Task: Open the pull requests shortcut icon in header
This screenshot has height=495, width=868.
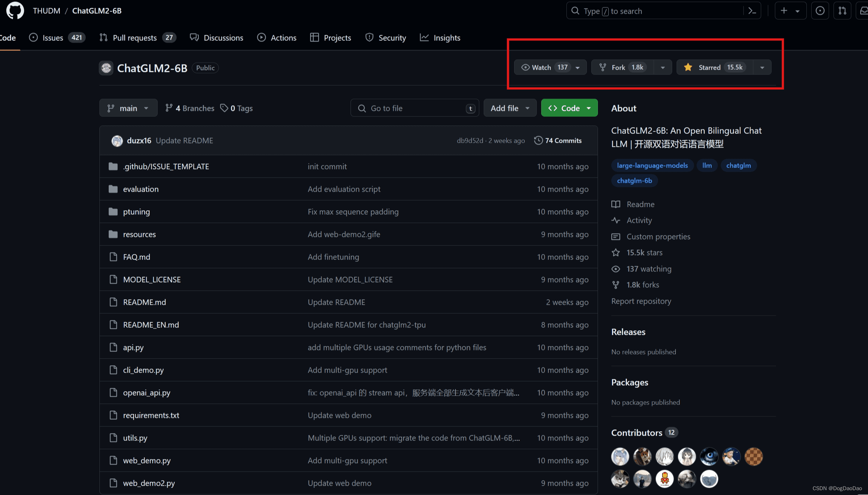Action: [842, 11]
